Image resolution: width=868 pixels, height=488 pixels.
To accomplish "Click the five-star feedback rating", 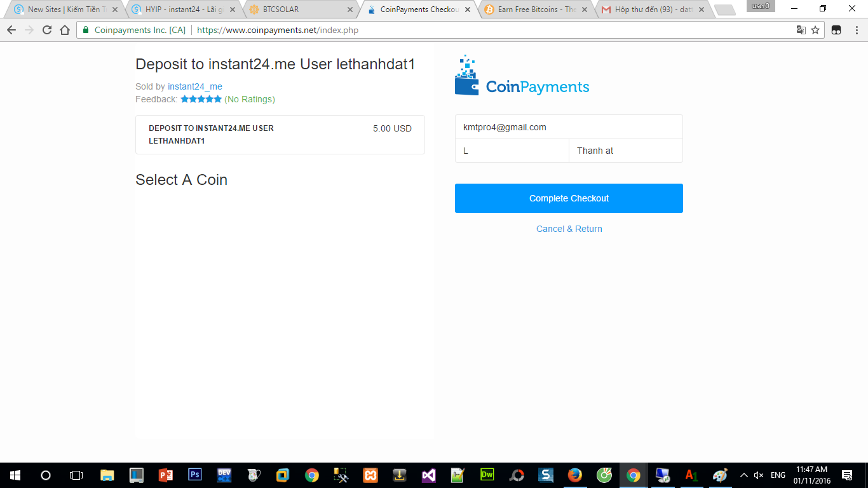I will pyautogui.click(x=201, y=99).
